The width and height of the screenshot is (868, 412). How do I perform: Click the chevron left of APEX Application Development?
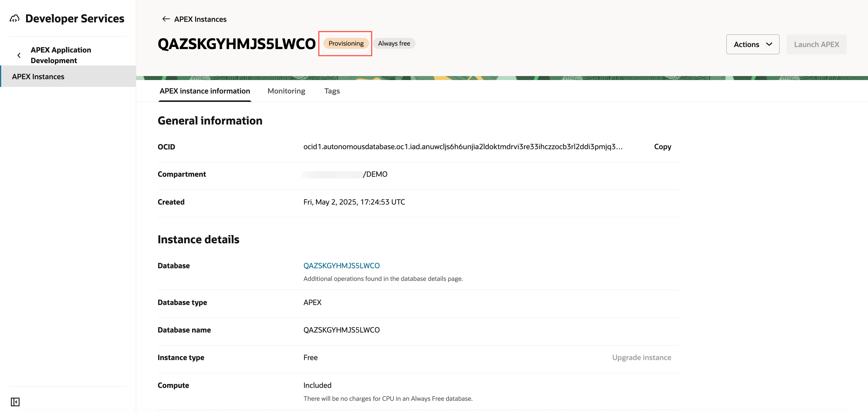[x=19, y=55]
